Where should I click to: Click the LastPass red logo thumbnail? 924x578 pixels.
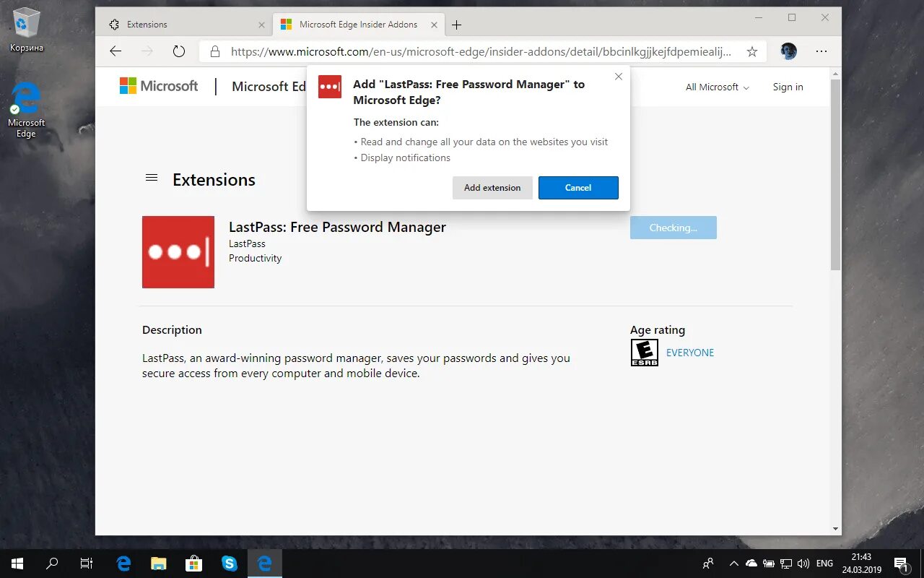[x=178, y=252]
